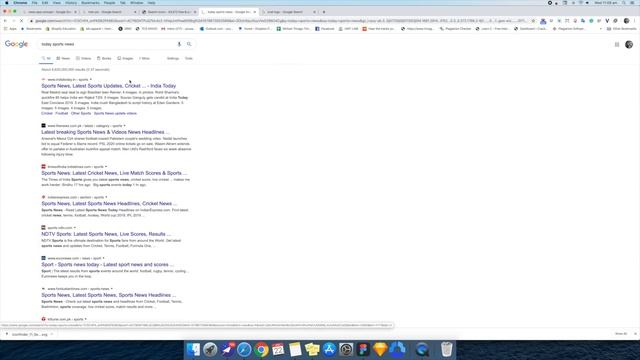
Task: Open the Google account avatar
Action: coord(629,44)
